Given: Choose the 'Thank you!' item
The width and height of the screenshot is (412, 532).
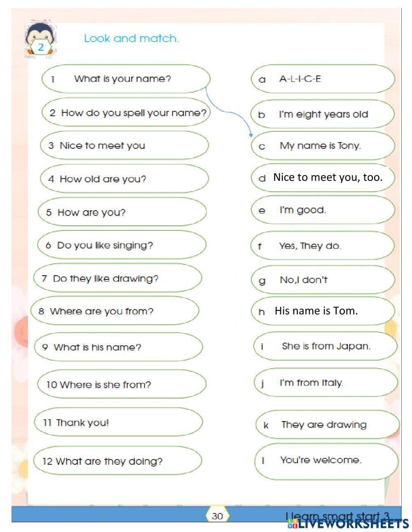Looking at the screenshot, I should (118, 422).
